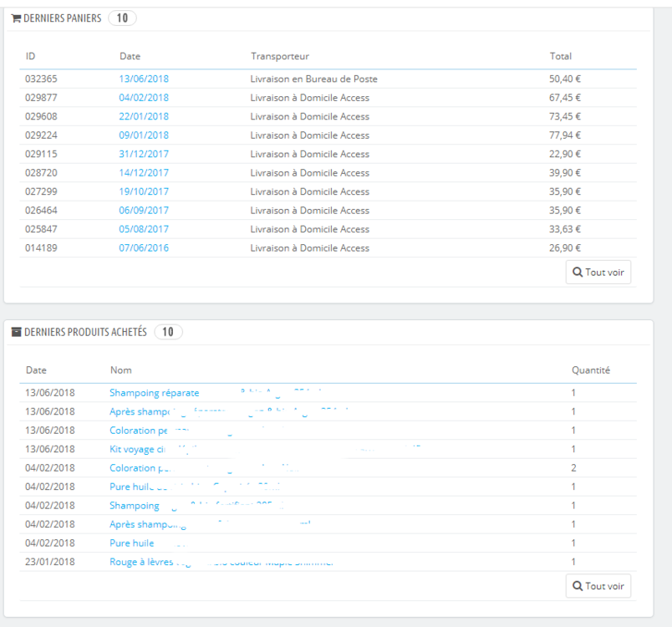This screenshot has width=672, height=627.
Task: Click the Total column header in carts table
Action: tap(561, 56)
